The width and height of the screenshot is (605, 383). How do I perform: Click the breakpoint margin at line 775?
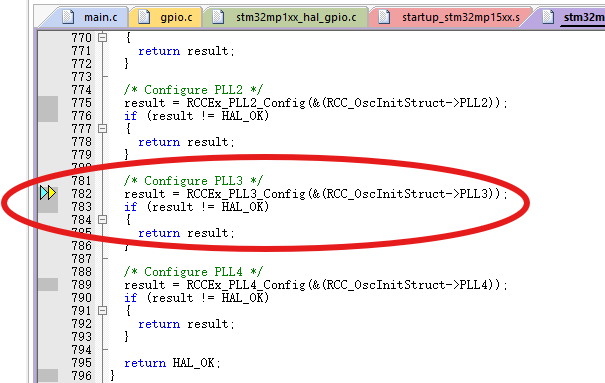click(x=48, y=103)
